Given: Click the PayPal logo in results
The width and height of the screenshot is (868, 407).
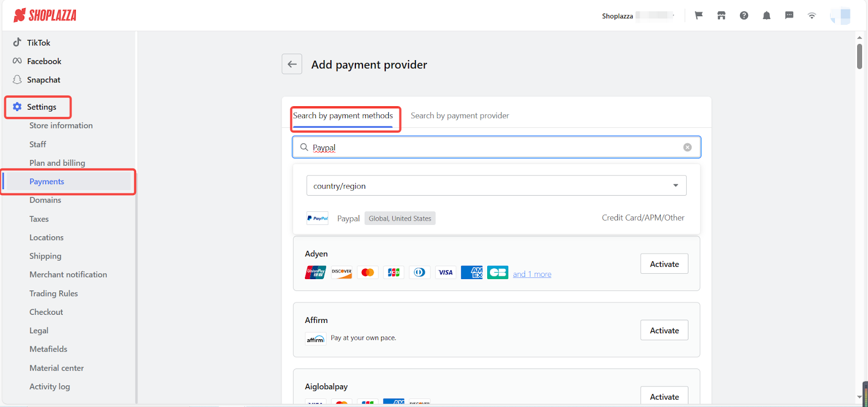Looking at the screenshot, I should tap(317, 218).
